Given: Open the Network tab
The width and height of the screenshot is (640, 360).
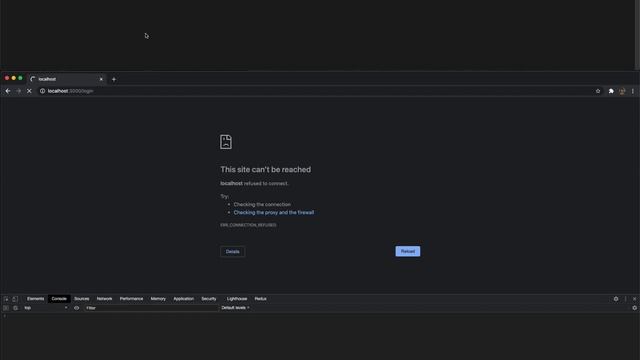Looking at the screenshot, I should [104, 299].
